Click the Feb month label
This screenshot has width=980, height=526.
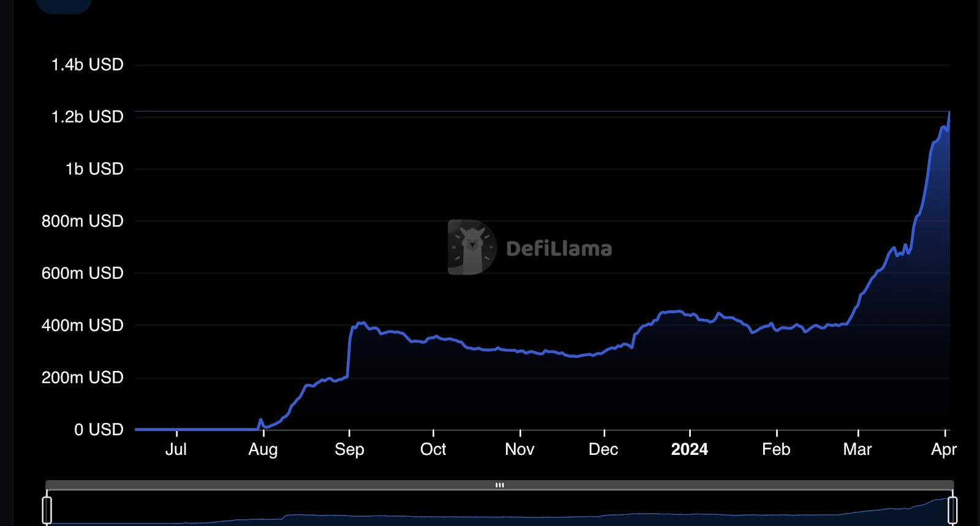point(776,449)
